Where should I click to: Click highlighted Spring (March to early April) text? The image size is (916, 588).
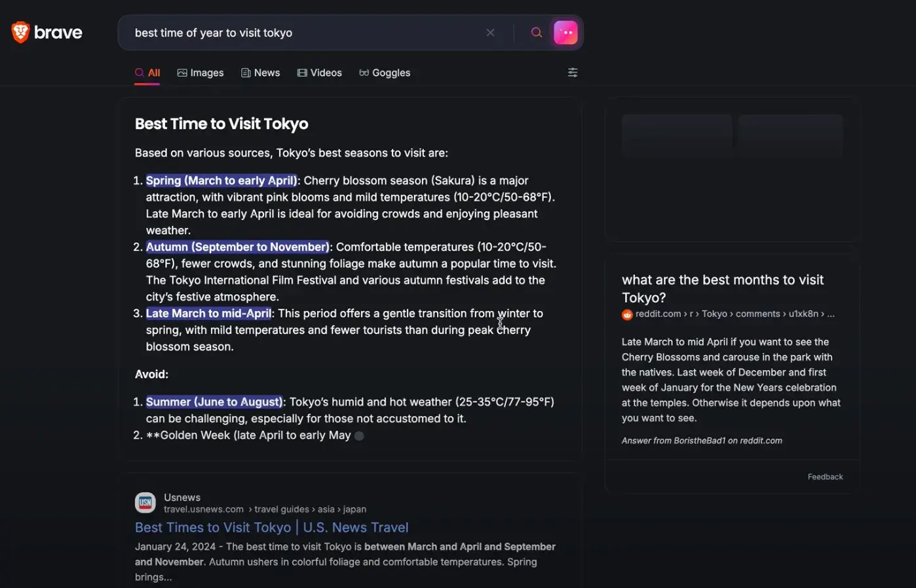coord(221,181)
